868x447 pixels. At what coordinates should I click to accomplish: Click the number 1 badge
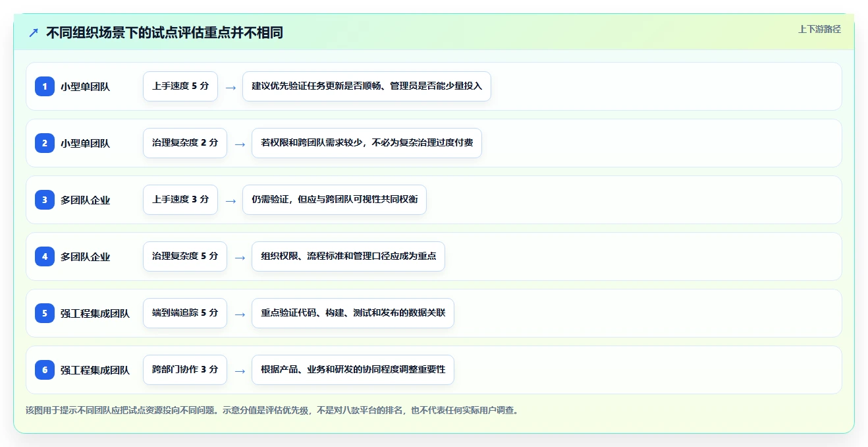point(45,86)
